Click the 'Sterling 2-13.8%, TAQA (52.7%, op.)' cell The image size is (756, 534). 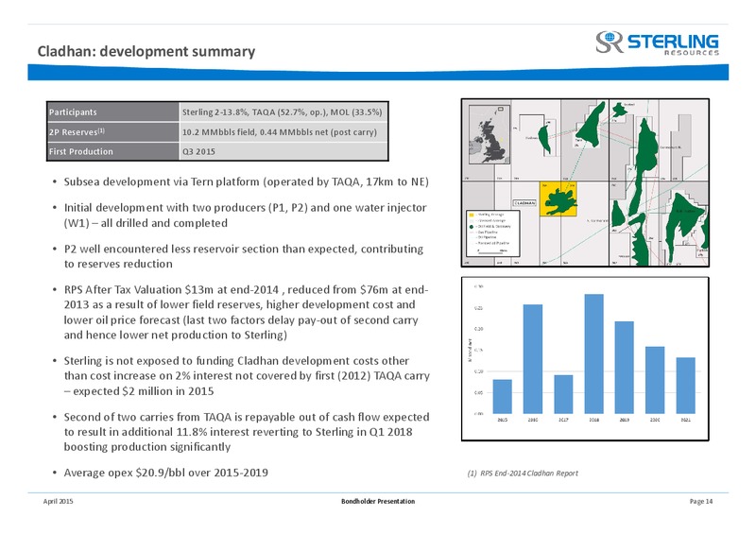(283, 112)
